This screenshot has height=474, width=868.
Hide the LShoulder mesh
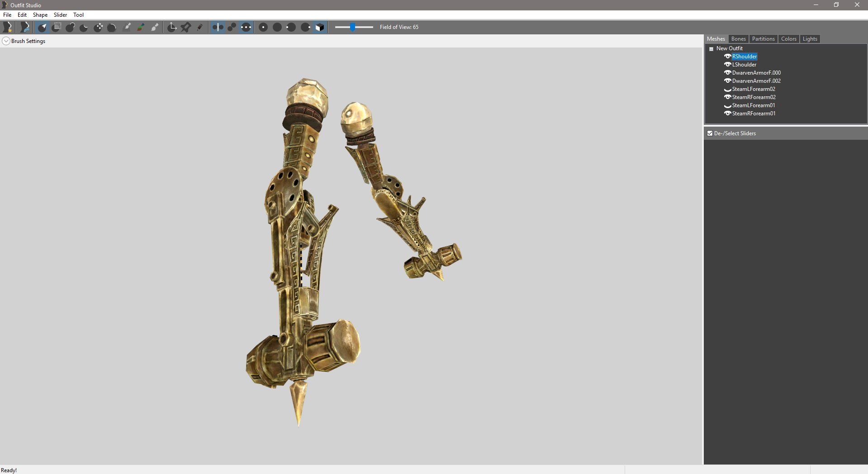[x=728, y=65]
